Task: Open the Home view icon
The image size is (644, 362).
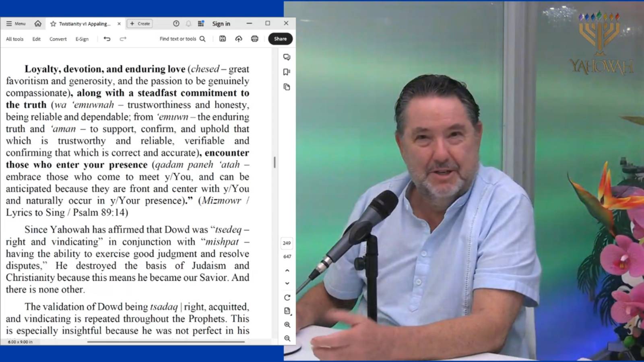Action: click(x=38, y=24)
